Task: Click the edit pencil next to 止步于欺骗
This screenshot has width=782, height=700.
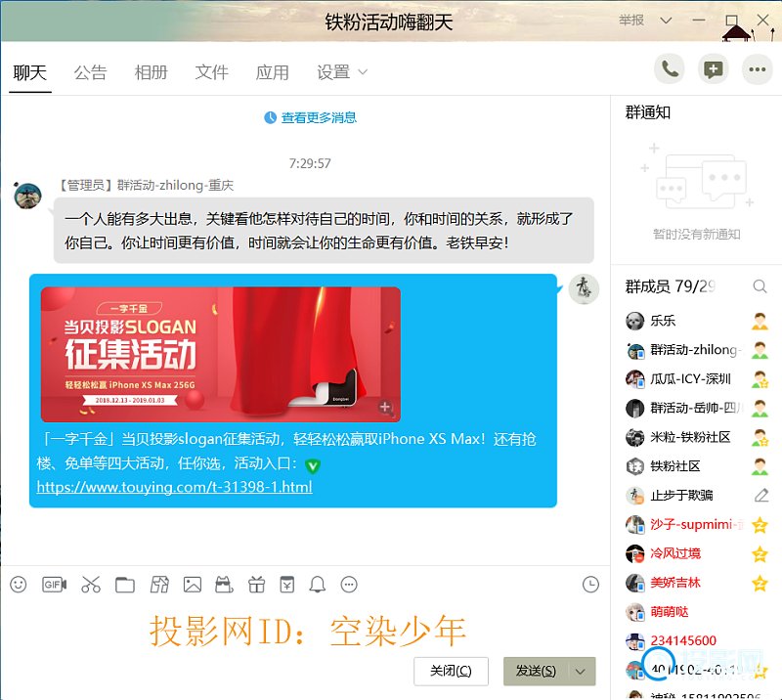Action: pyautogui.click(x=761, y=495)
